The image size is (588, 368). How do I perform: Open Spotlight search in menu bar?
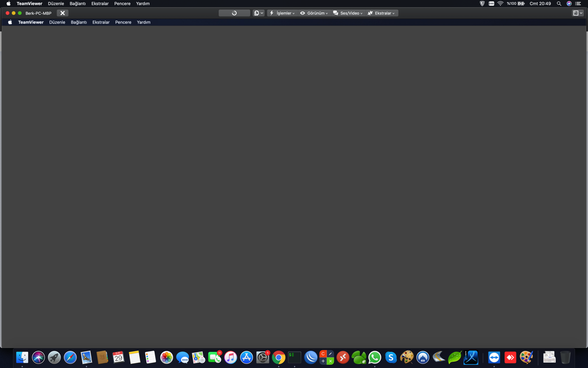pos(559,4)
